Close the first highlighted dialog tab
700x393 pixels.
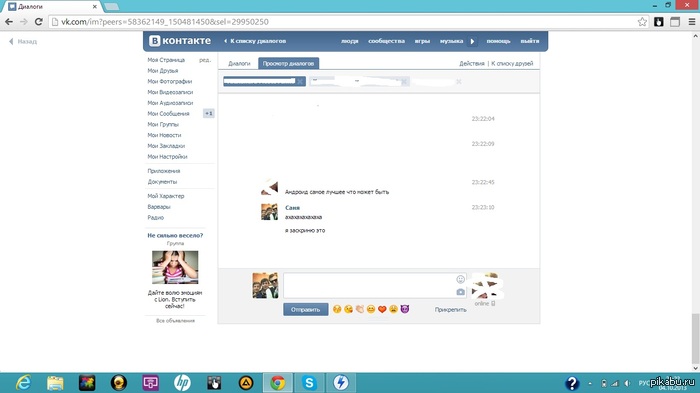point(300,81)
